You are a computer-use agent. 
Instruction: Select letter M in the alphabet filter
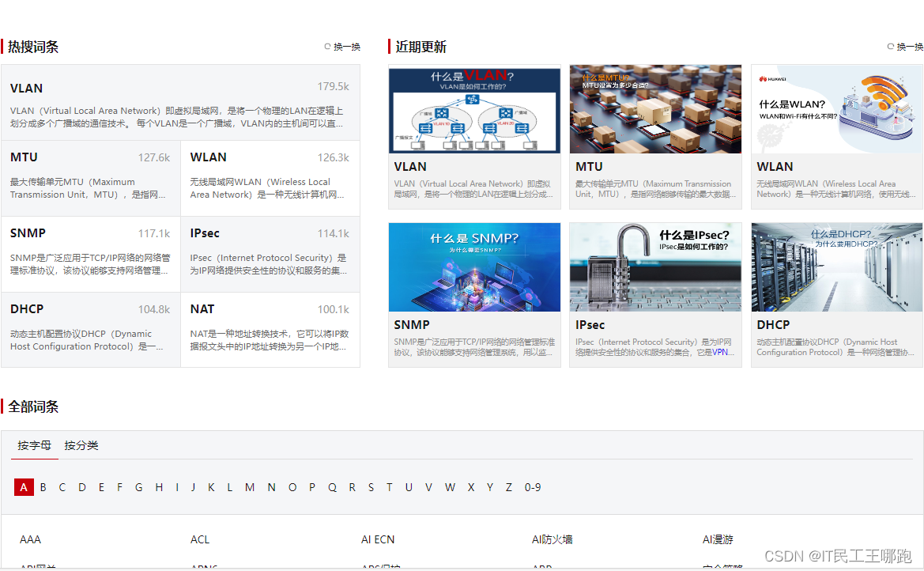click(x=249, y=487)
